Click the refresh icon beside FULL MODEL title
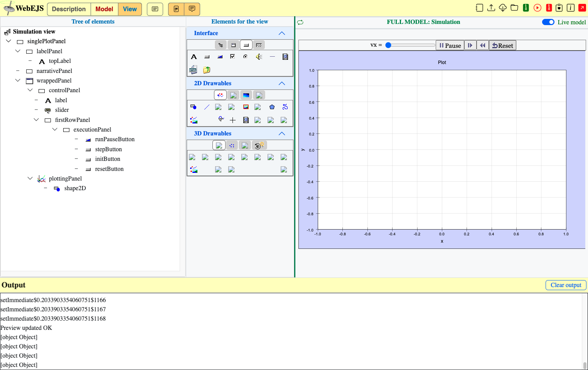 [x=300, y=22]
